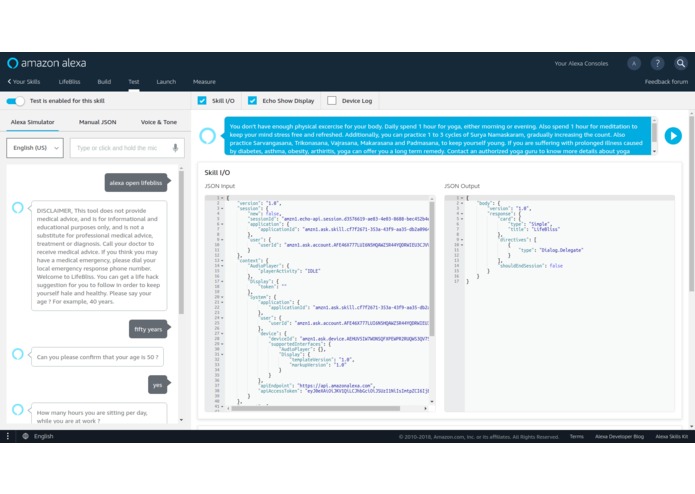
Task: Click the response text scroll down arrow
Action: tap(654, 152)
